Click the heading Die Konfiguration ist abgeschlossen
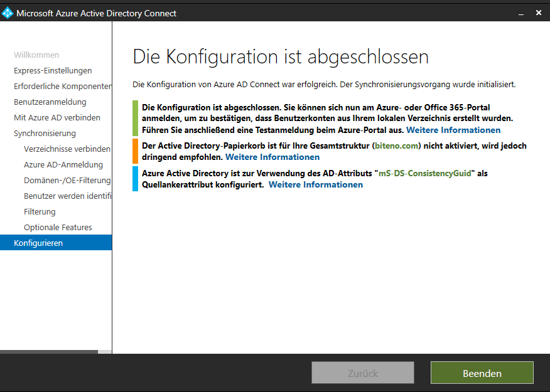Image resolution: width=550 pixels, height=392 pixels. [x=281, y=56]
